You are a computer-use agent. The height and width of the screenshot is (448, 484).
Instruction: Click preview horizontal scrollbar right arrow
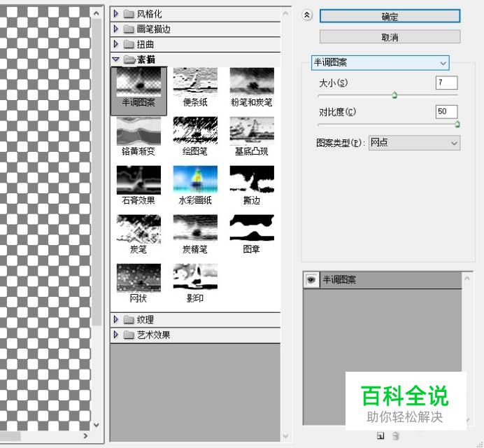85,435
